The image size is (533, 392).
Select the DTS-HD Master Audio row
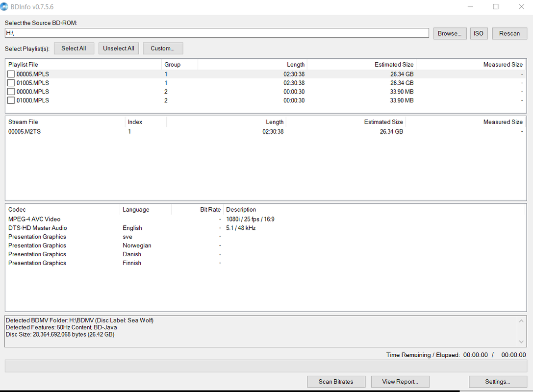[265, 228]
